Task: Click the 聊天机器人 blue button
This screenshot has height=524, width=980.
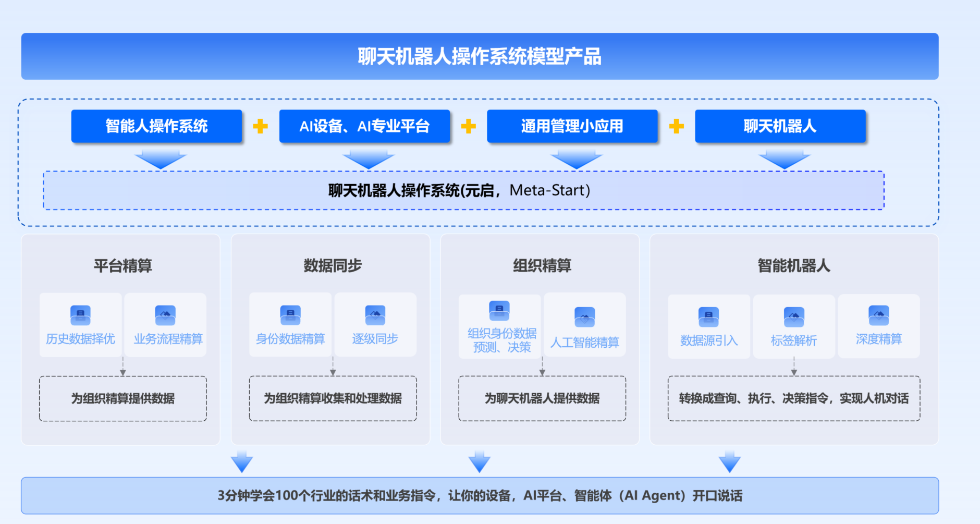Action: tap(780, 126)
